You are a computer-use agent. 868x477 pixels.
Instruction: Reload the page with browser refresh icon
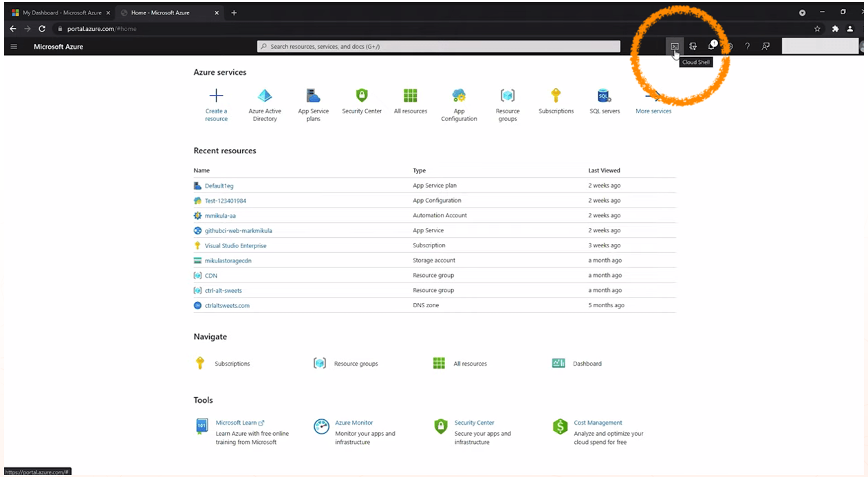tap(42, 29)
